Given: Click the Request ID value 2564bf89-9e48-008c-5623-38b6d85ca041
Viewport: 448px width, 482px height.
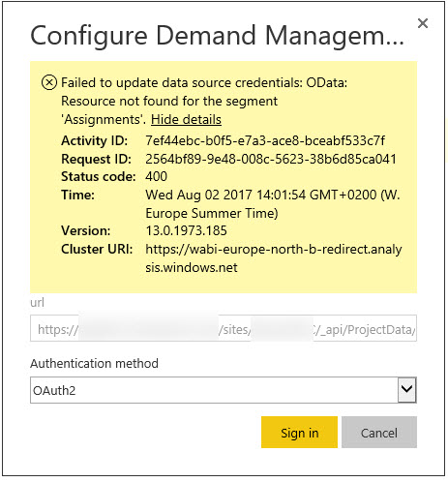Looking at the screenshot, I should 271,159.
